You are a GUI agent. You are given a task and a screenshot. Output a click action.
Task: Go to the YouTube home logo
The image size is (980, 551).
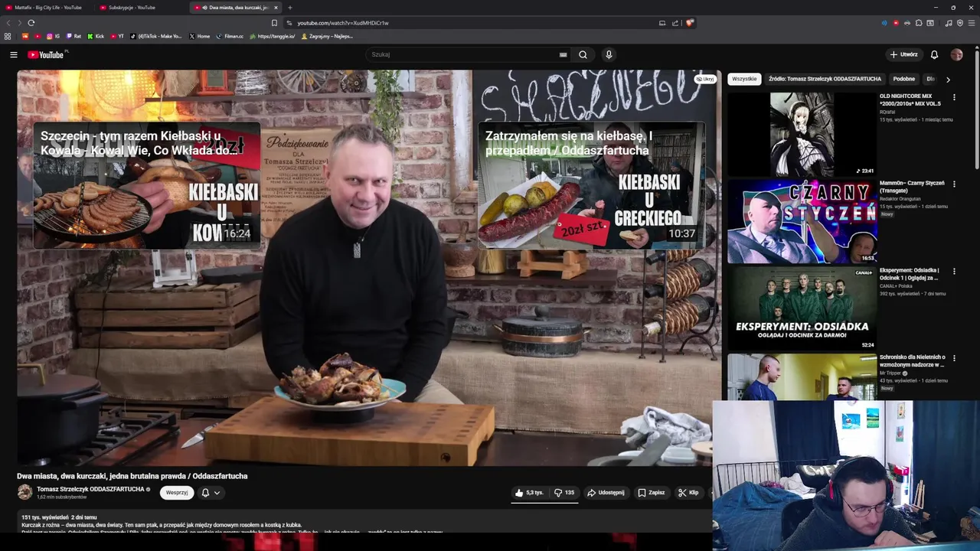click(47, 54)
